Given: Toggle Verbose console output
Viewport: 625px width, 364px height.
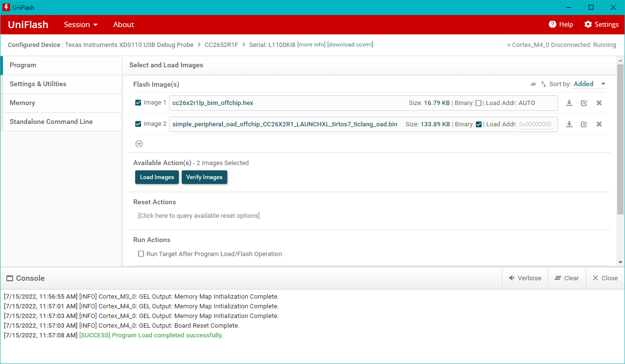Looking at the screenshot, I should (x=525, y=278).
